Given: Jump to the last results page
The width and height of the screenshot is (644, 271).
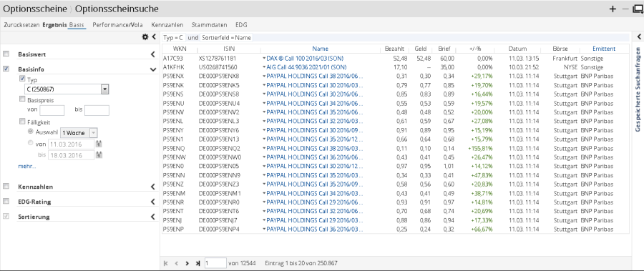Looking at the screenshot, I should pyautogui.click(x=197, y=263).
